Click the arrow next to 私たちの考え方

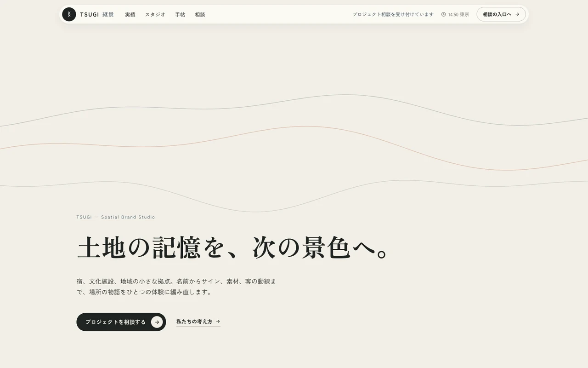click(x=218, y=322)
